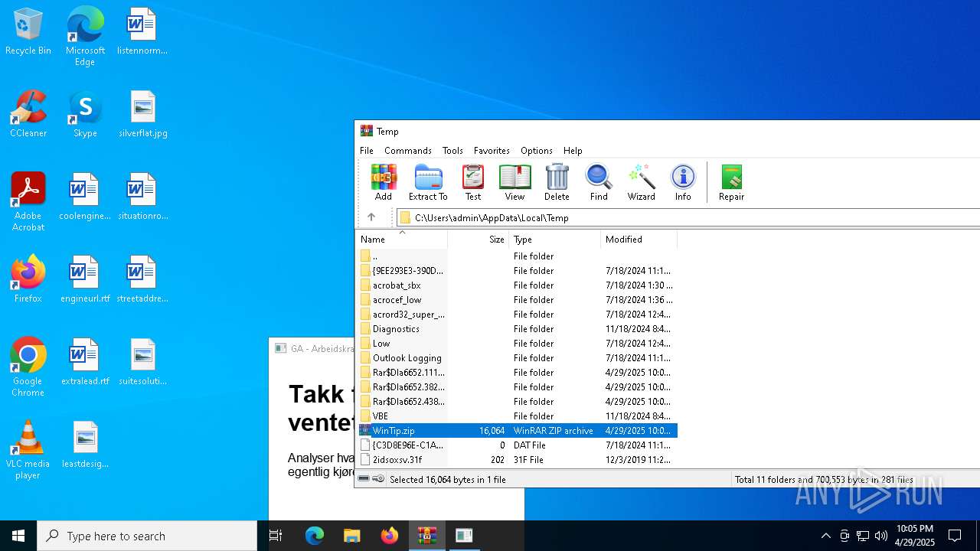Select the Diagnostics folder

pos(517,329)
